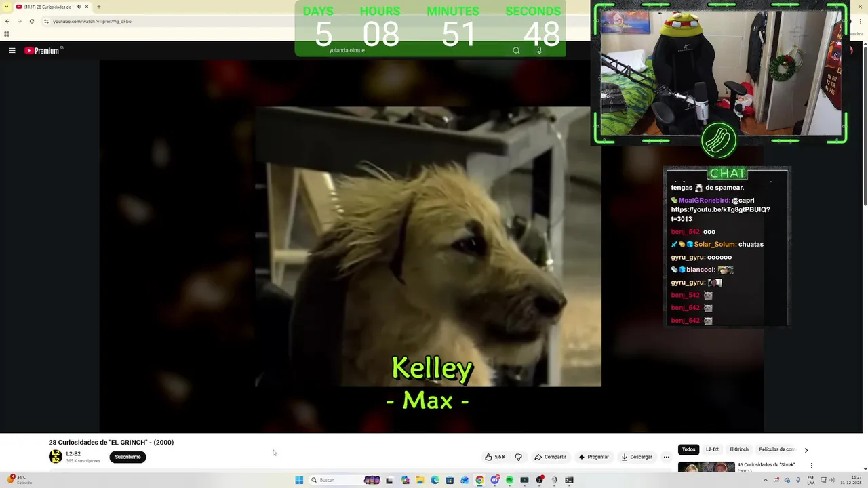
Task: Click the 365 K suscriptores text
Action: [83, 461]
